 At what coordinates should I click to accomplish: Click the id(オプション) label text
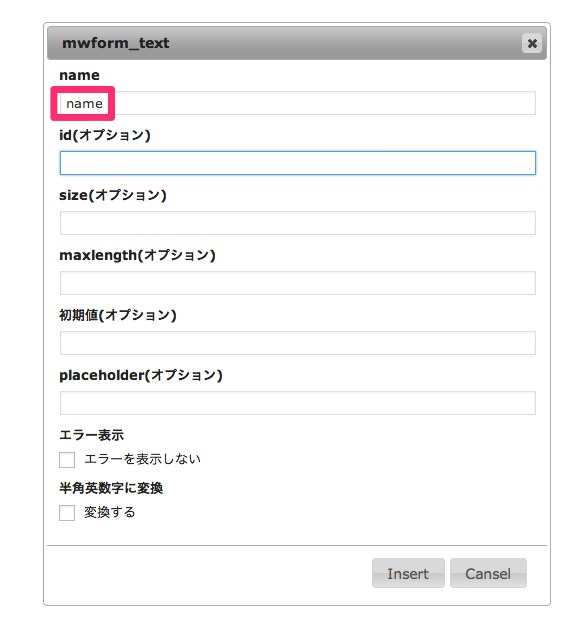(105, 135)
